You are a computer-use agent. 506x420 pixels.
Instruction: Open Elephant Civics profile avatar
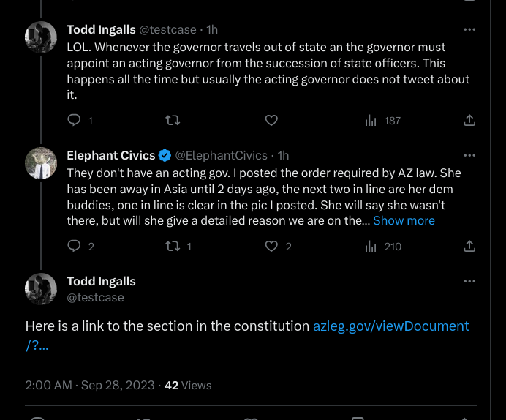41,163
